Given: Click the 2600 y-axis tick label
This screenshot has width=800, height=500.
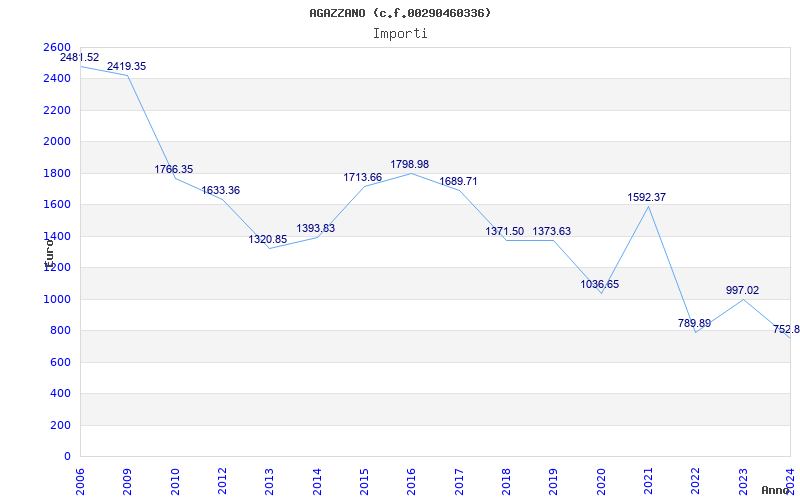Looking at the screenshot, I should [x=57, y=47].
